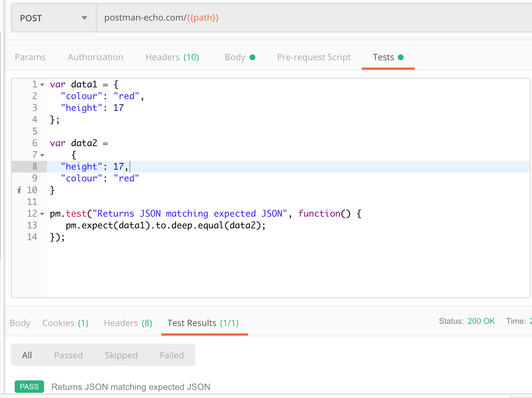The width and height of the screenshot is (532, 398).
Task: Collapse the code fold on line 1
Action: pyautogui.click(x=42, y=85)
